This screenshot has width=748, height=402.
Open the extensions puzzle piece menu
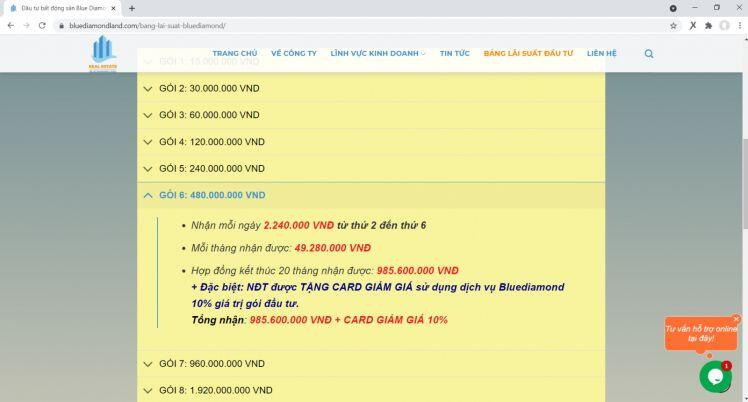[x=708, y=26]
